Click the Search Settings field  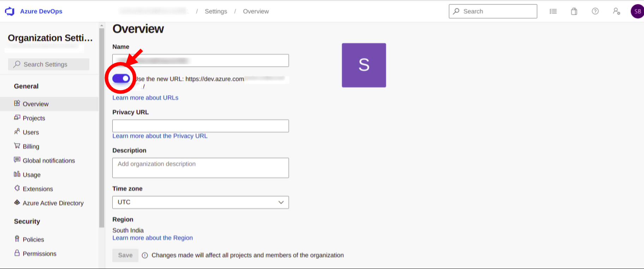point(49,64)
